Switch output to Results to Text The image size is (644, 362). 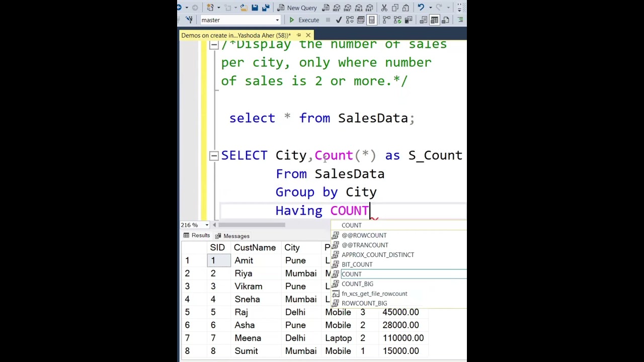point(423,20)
